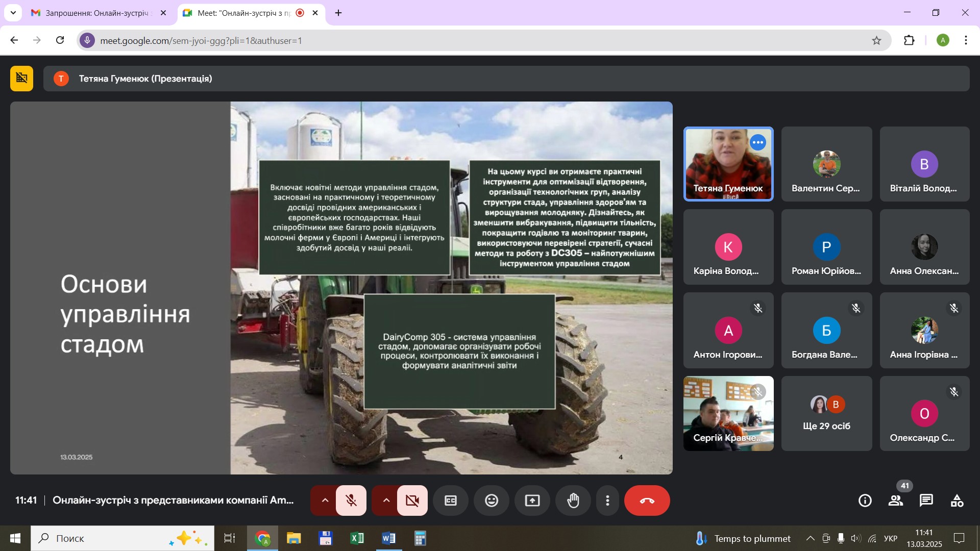This screenshot has height=551, width=980.
Task: Click Антон Ігорови... avatar A
Action: point(728,330)
